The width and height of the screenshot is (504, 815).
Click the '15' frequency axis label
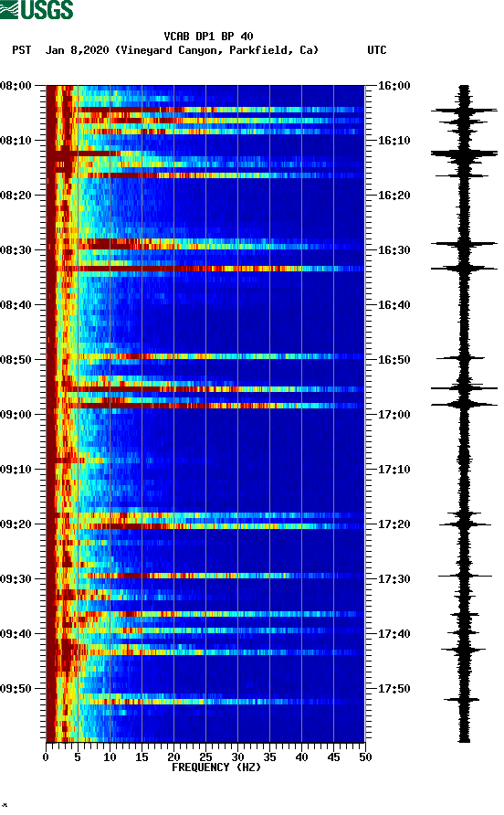pyautogui.click(x=142, y=757)
